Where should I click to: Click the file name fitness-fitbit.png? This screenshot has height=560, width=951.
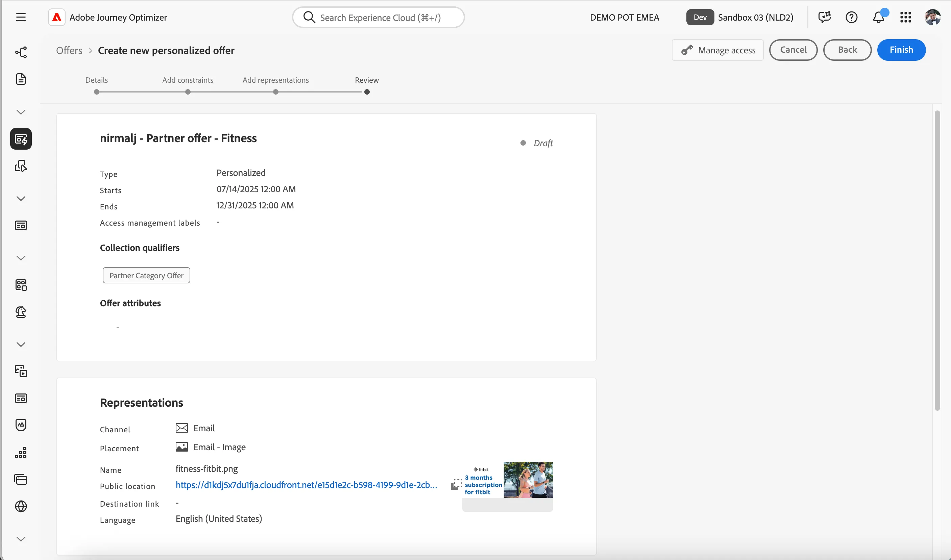pyautogui.click(x=206, y=469)
